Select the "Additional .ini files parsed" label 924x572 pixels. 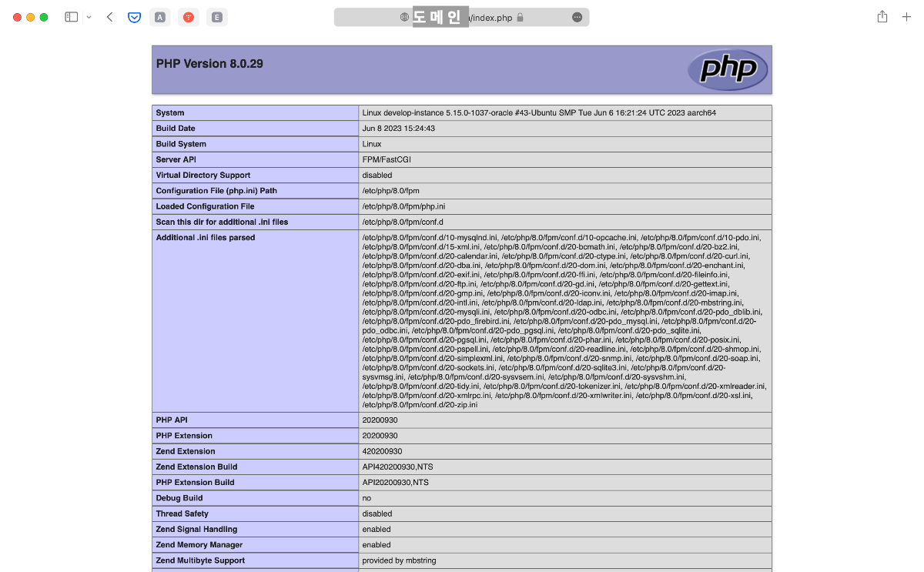click(x=206, y=238)
